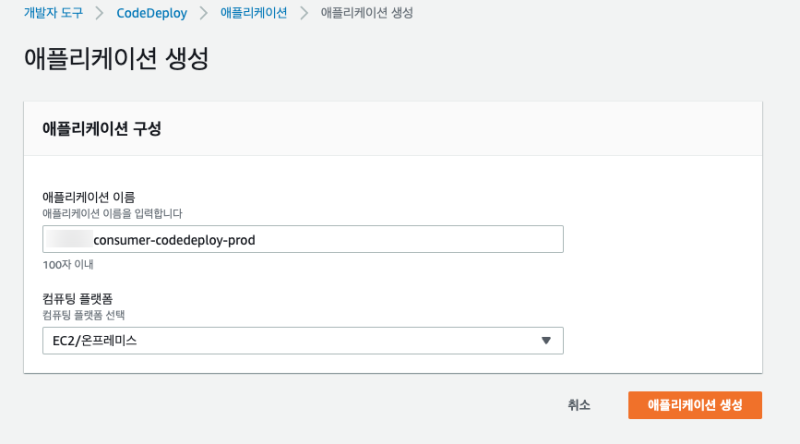This screenshot has height=444, width=800.
Task: Click the 애플리케이션 이름 field label
Action: point(88,197)
